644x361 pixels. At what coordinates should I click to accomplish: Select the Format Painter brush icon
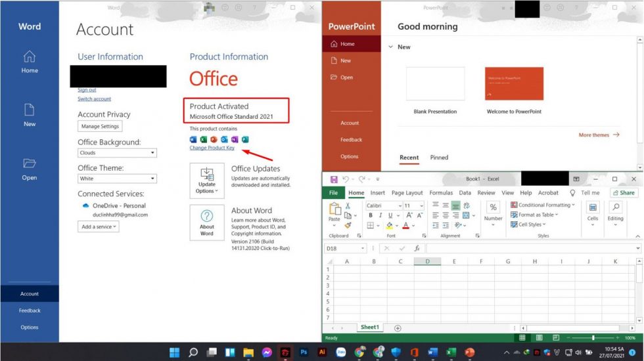pyautogui.click(x=348, y=225)
